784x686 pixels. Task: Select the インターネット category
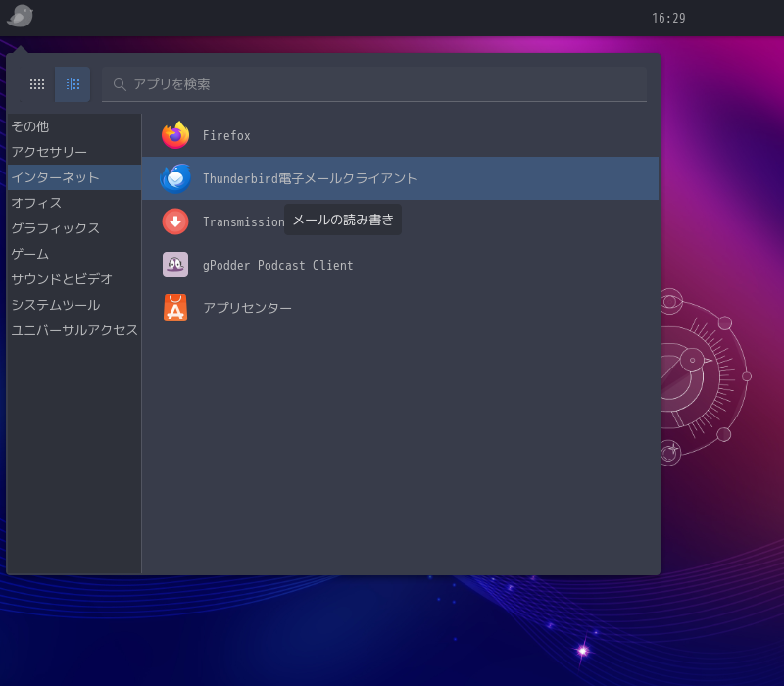point(74,177)
